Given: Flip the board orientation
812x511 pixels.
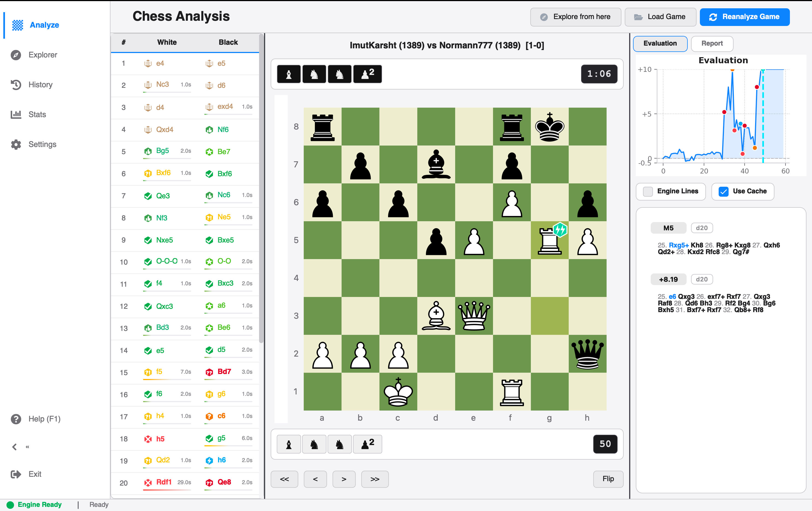Looking at the screenshot, I should point(608,479).
